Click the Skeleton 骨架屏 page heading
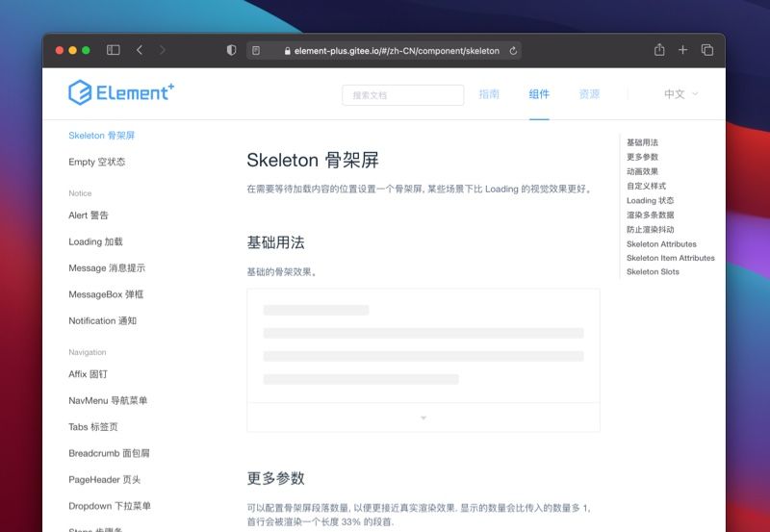770x532 pixels. [313, 160]
